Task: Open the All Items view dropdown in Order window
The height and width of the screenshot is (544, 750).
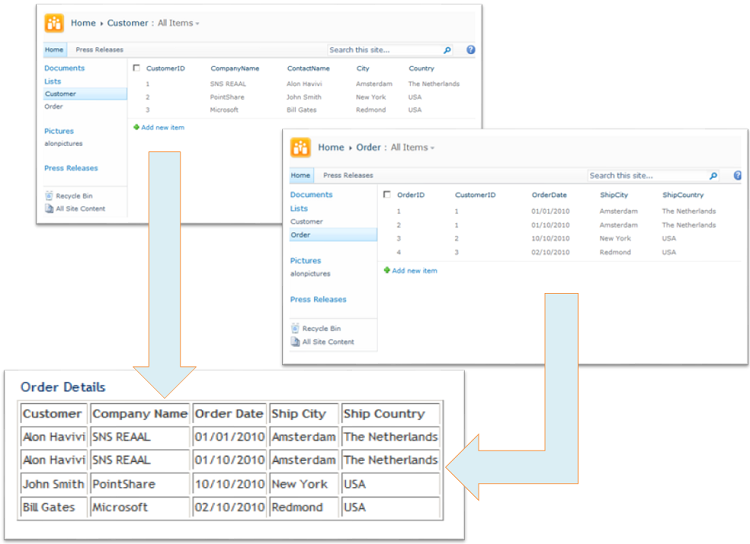Action: pyautogui.click(x=412, y=147)
